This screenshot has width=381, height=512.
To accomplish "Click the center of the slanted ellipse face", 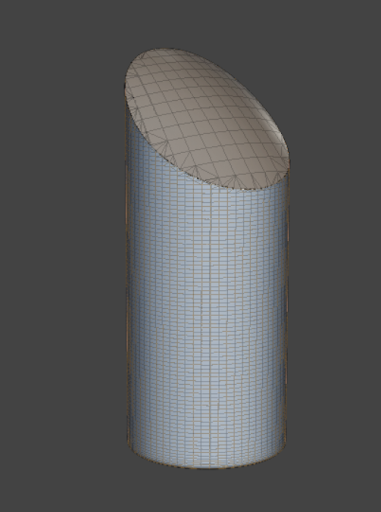I will [207, 118].
